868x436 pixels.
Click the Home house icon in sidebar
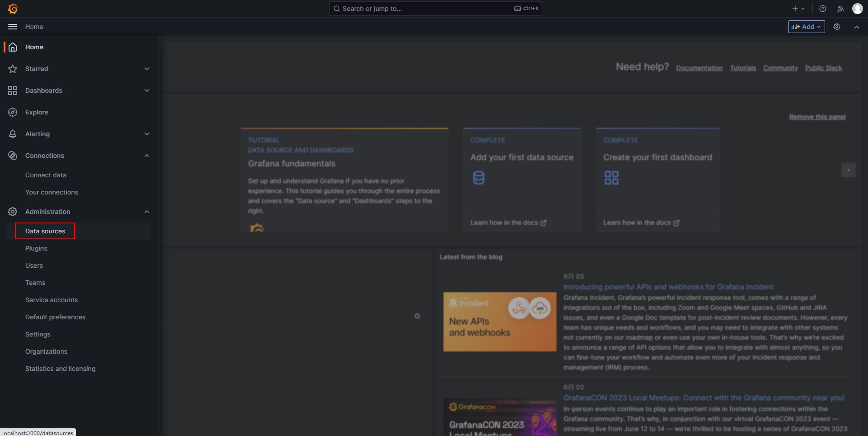tap(13, 47)
